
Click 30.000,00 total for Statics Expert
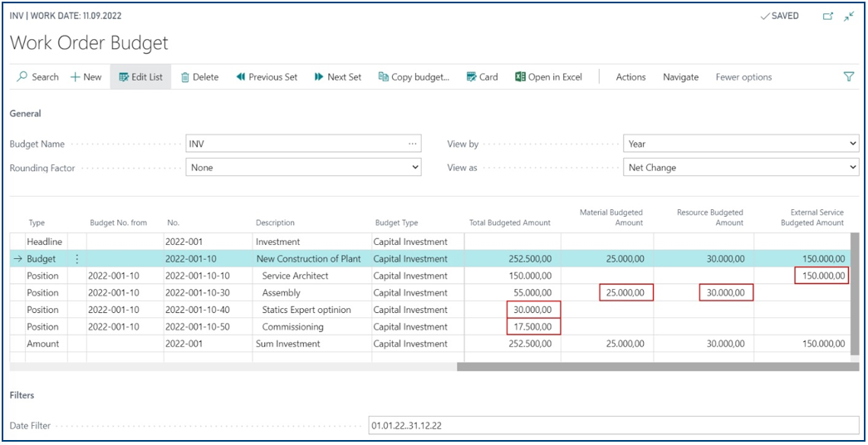click(x=533, y=310)
